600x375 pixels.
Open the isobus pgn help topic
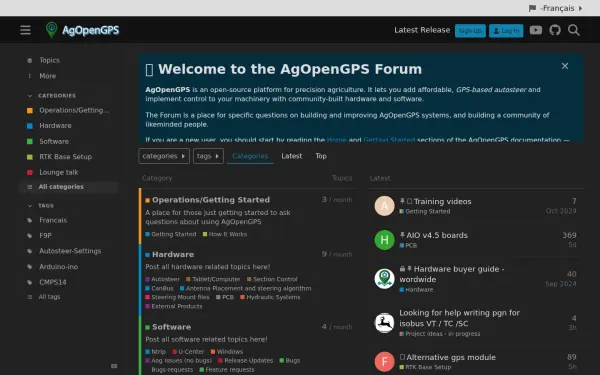point(460,318)
